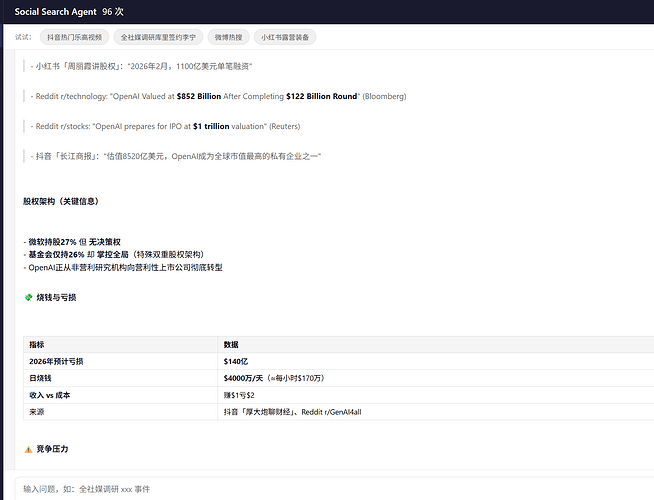This screenshot has width=654, height=500.
Task: Focus the 输入问题 question input field
Action: pos(334,489)
